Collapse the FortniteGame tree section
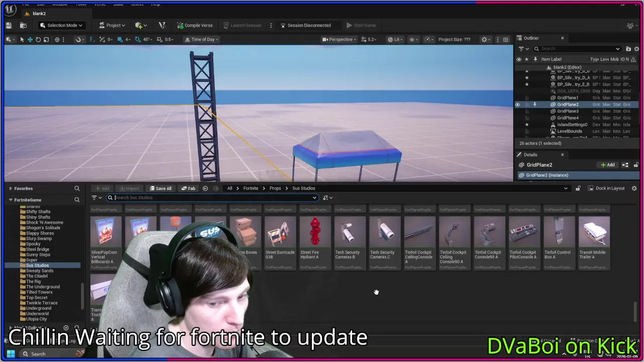 click(10, 200)
